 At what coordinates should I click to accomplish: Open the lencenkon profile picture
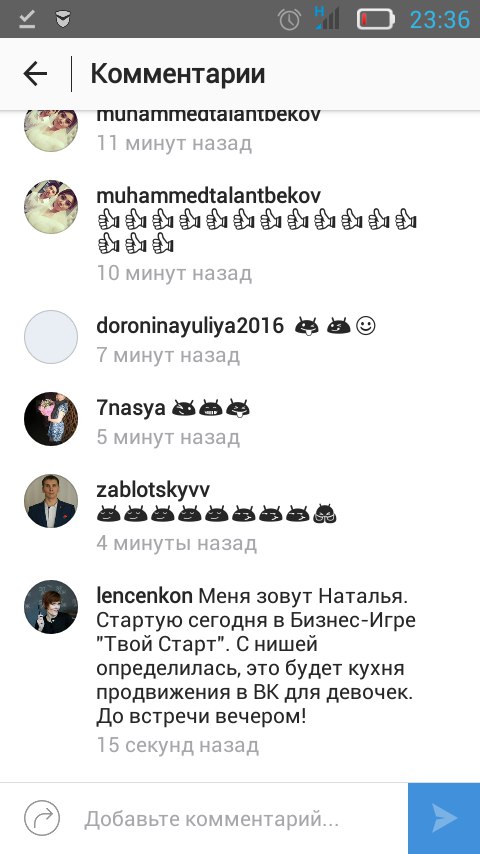(x=51, y=607)
